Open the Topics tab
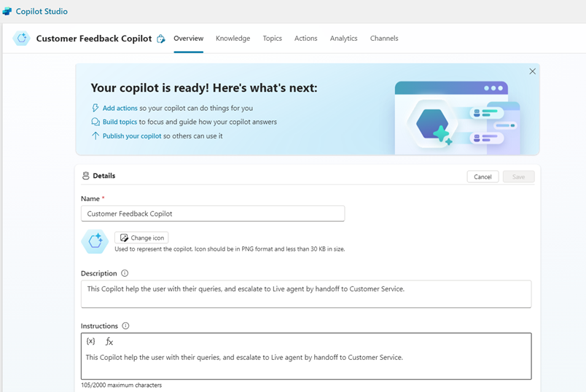Screen dimensions: 586x392 pyautogui.click(x=272, y=39)
